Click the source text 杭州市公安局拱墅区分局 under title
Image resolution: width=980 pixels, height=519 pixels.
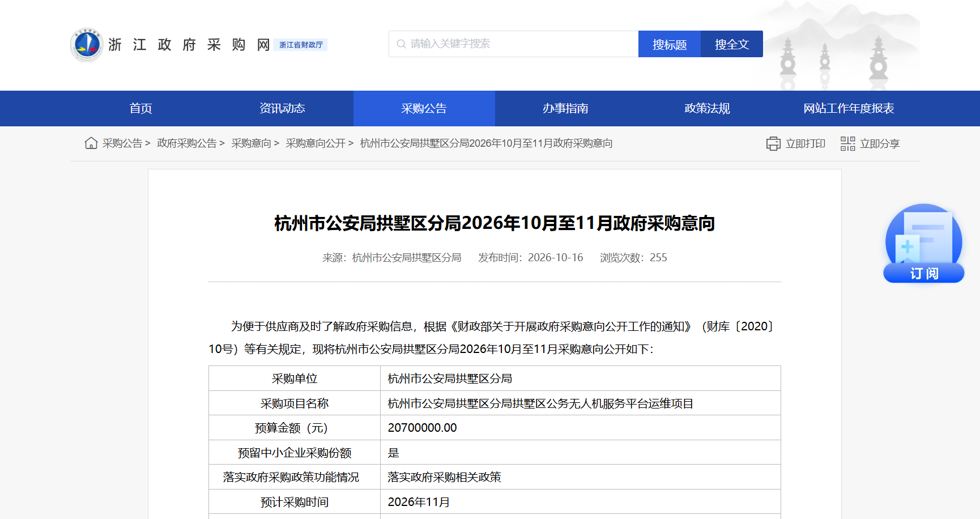tap(407, 258)
